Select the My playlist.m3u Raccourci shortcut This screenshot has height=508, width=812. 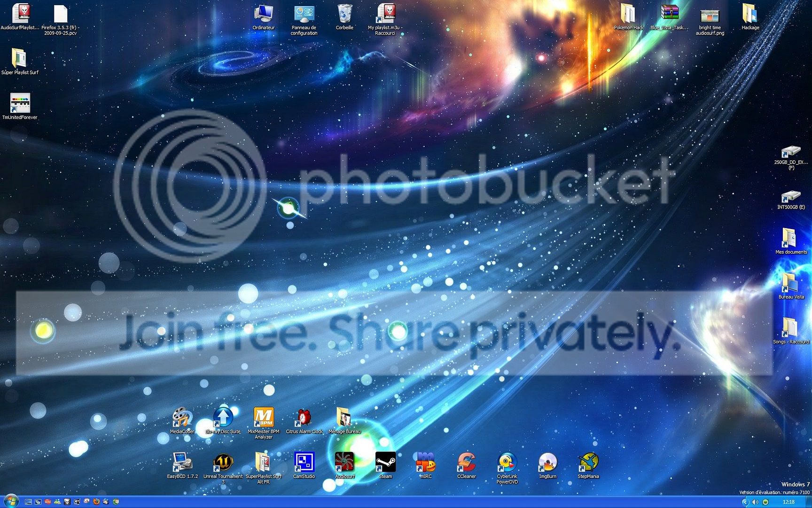pos(385,20)
